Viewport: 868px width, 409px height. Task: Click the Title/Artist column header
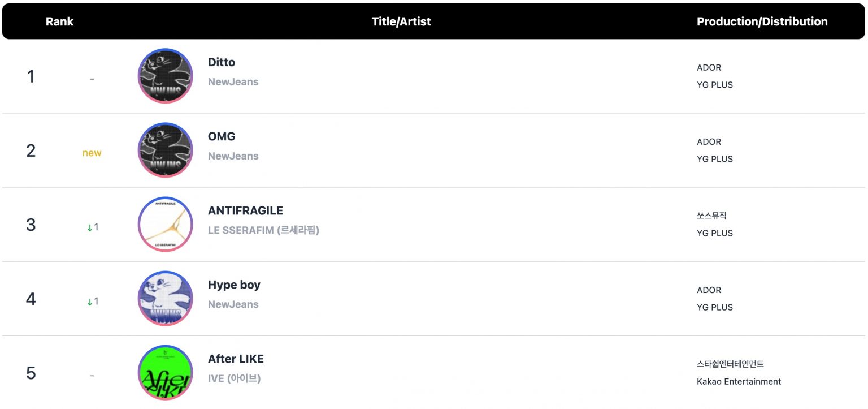[402, 21]
